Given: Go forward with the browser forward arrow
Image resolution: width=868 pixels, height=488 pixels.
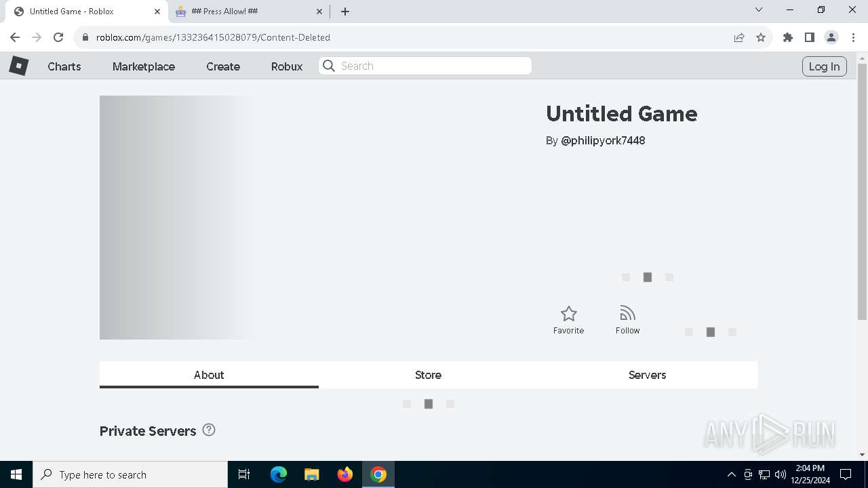Looking at the screenshot, I should 37,37.
